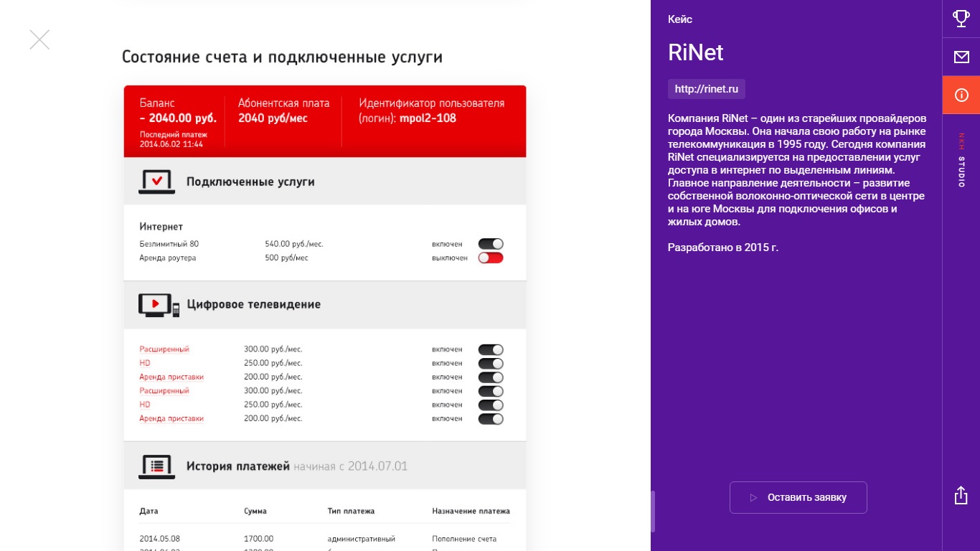Click the 2014.05.08 date cell
This screenshot has height=551, width=980.
(159, 539)
